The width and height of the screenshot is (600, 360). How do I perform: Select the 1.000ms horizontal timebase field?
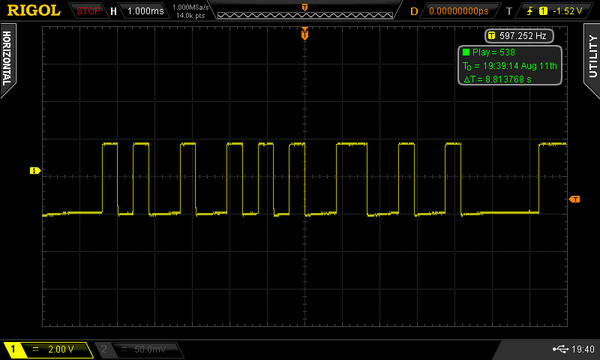[x=145, y=11]
